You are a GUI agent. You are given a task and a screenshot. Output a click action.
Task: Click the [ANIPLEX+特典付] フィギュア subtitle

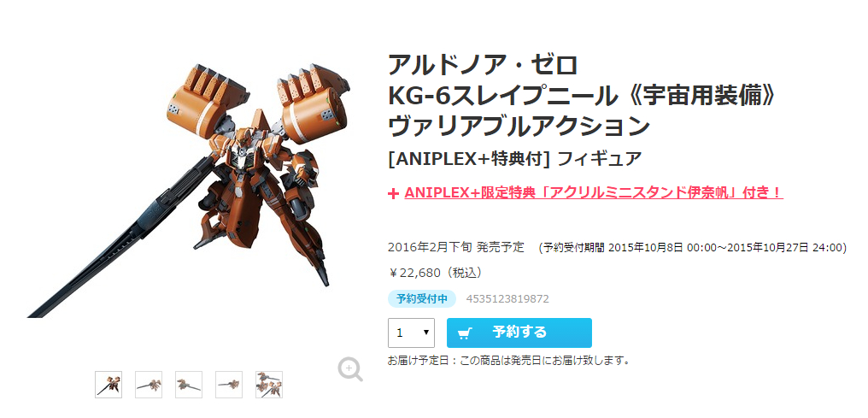(x=515, y=158)
